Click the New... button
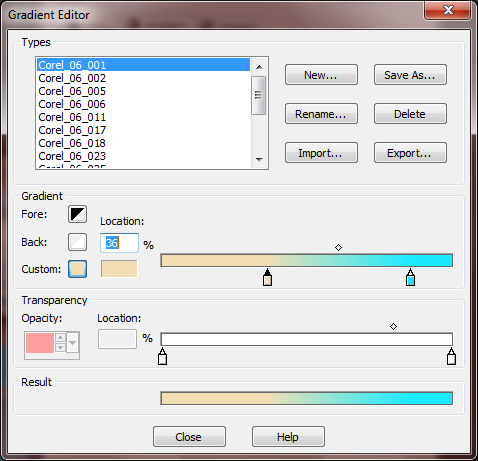The height and width of the screenshot is (461, 478). 321,75
